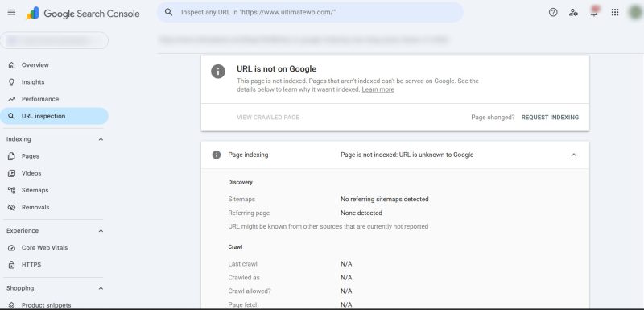Screen dimensions: 644x310
Task: Click the HTTPS lock icon
Action: tap(11, 265)
